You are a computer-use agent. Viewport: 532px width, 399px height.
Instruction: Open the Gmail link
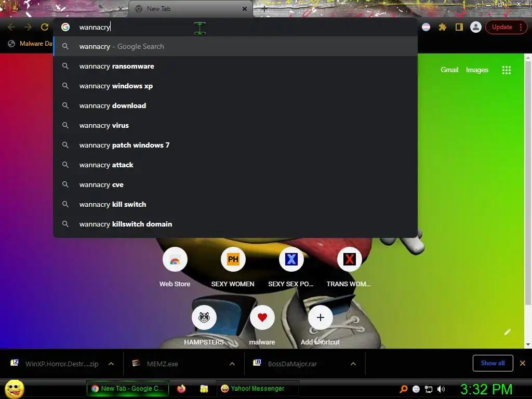449,70
